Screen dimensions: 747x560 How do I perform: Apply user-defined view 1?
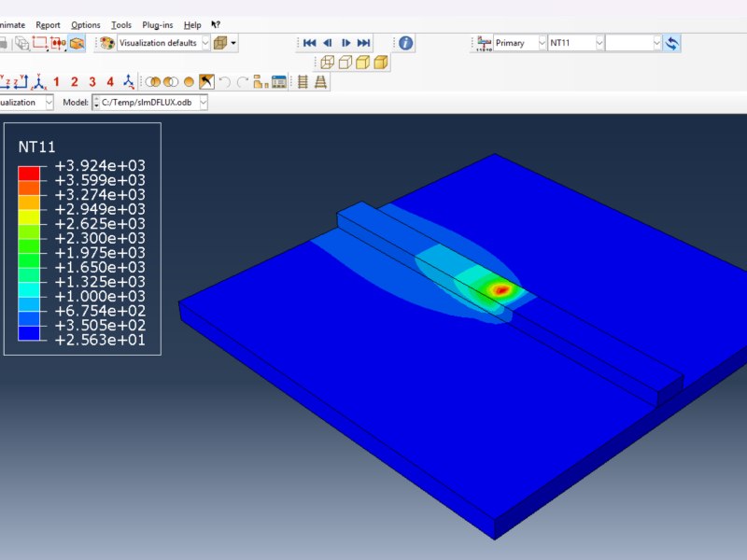[x=56, y=82]
